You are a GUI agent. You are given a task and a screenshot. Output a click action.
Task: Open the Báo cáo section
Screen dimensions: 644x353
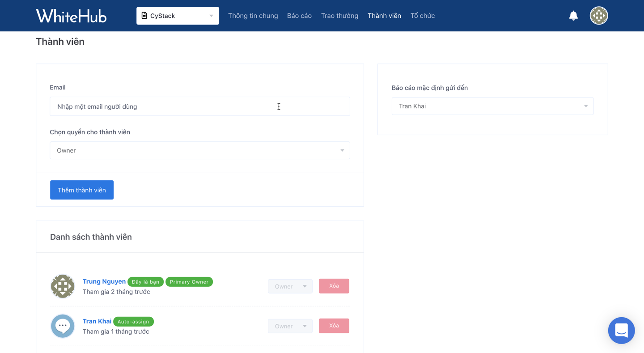pyautogui.click(x=299, y=15)
